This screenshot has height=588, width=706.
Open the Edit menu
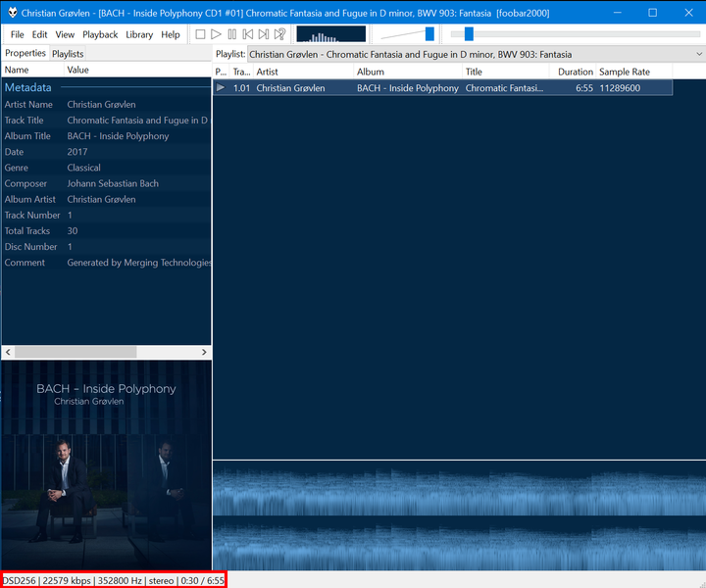(x=39, y=34)
